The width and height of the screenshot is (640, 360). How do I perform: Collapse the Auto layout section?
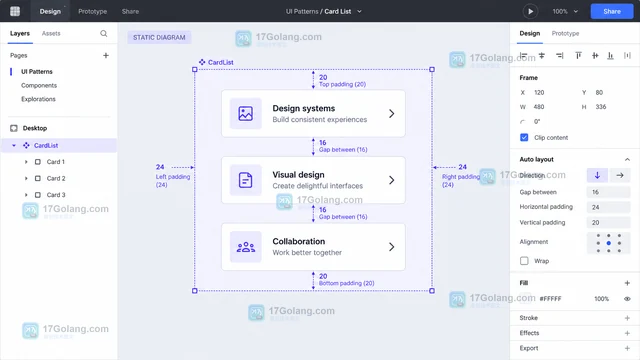[x=627, y=160]
